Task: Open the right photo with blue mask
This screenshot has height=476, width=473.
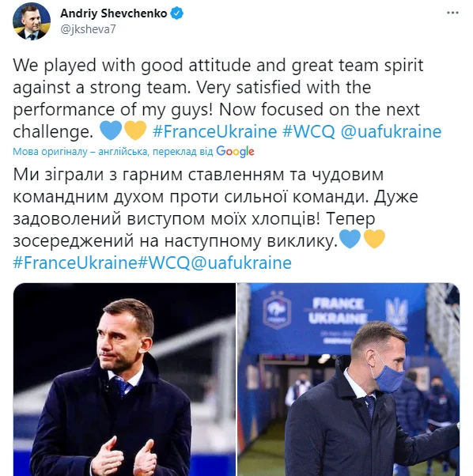Action: point(348,380)
